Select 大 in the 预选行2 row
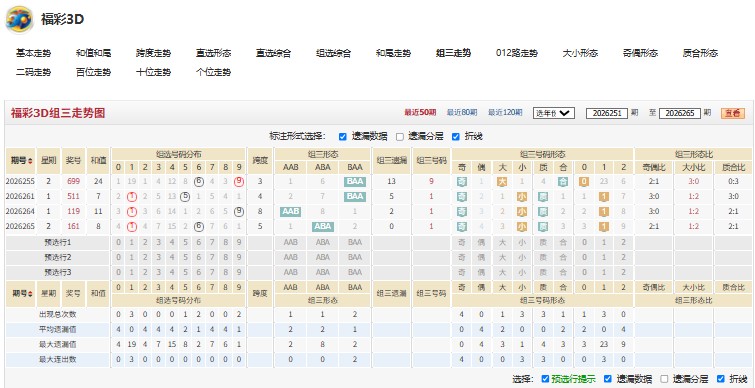The height and width of the screenshot is (388, 755). pyautogui.click(x=502, y=257)
